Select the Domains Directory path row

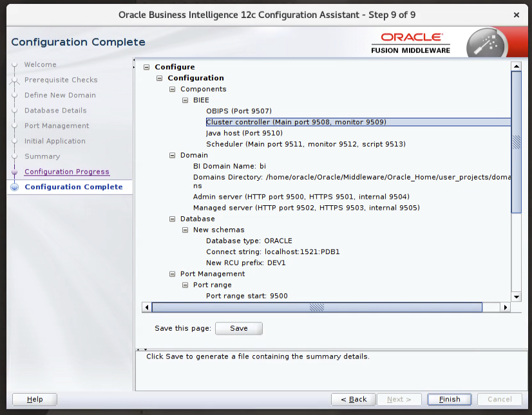point(352,181)
